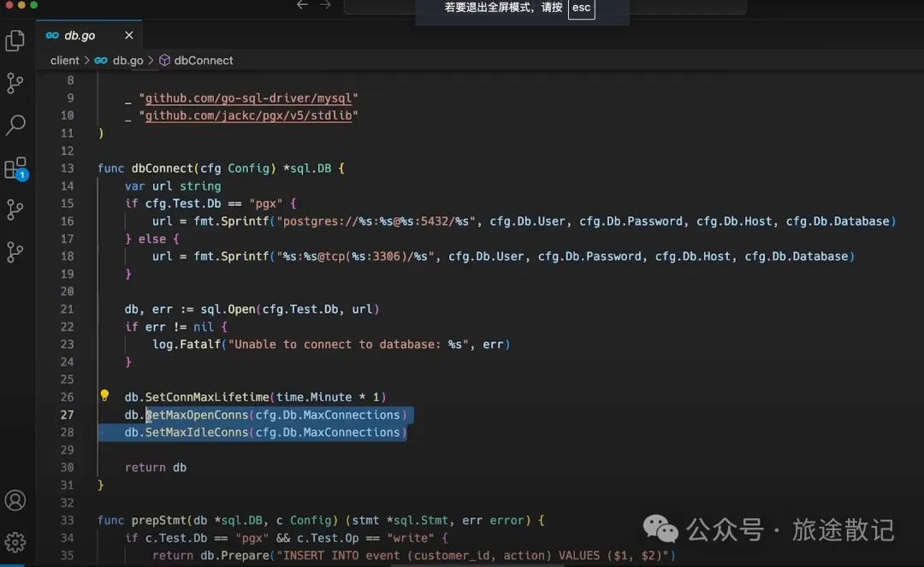This screenshot has width=924, height=567.
Task: Click the lightbulb code action on line 26
Action: tap(104, 396)
